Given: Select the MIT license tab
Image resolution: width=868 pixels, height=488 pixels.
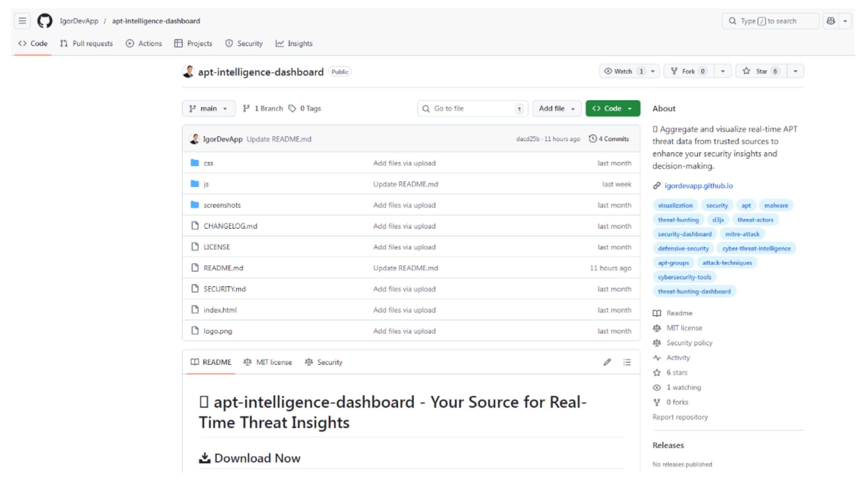Looking at the screenshot, I should [268, 362].
